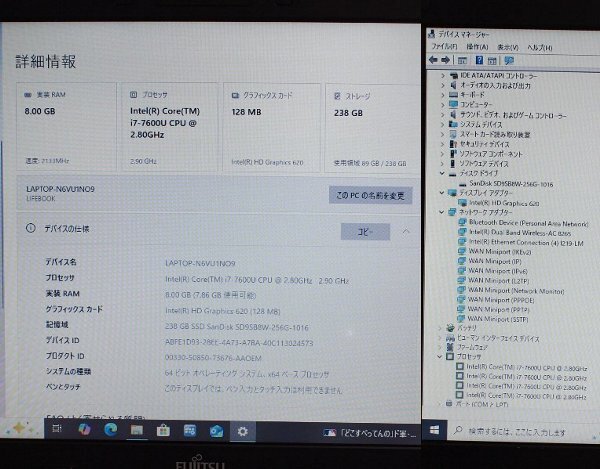This screenshot has height=469, width=600.
Task: Click ヒューマン インターフェイス デバイス icon
Action: (450, 338)
